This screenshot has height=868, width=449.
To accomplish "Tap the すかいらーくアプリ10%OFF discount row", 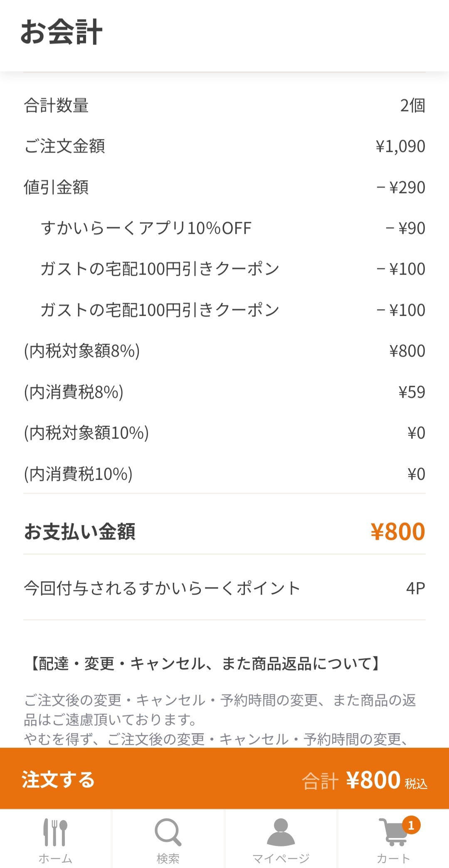I will click(146, 228).
